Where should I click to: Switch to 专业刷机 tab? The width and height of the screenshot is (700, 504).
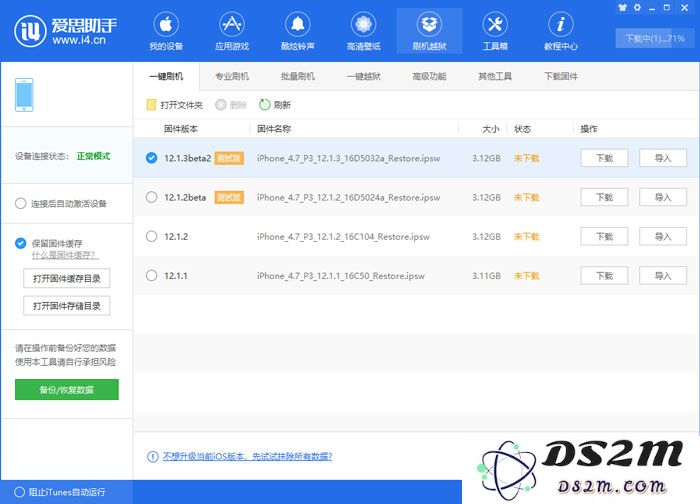[x=232, y=76]
